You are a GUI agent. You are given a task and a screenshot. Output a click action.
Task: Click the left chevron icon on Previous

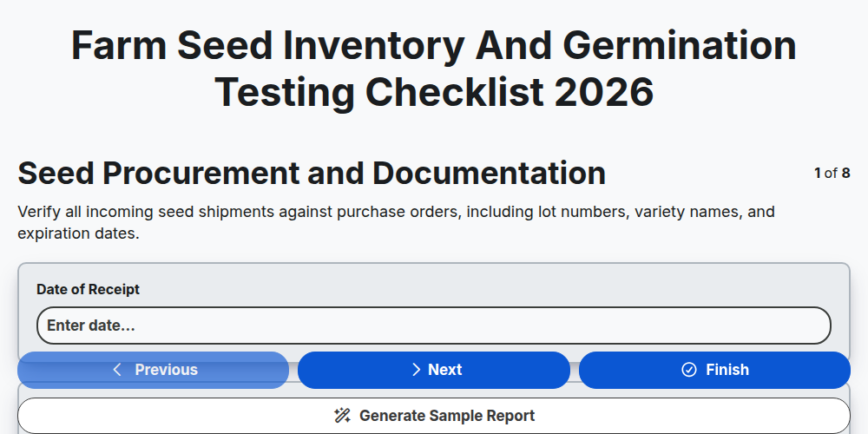(117, 370)
